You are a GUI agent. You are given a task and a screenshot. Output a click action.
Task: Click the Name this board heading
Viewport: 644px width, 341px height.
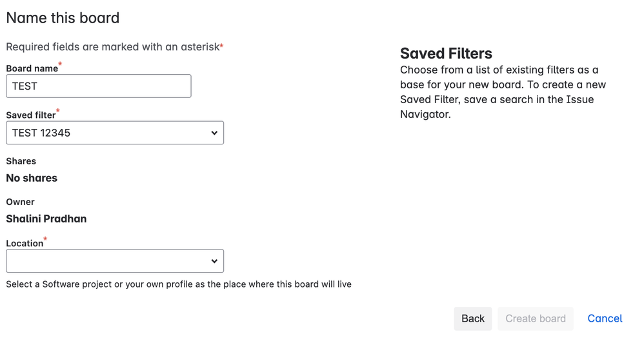63,18
